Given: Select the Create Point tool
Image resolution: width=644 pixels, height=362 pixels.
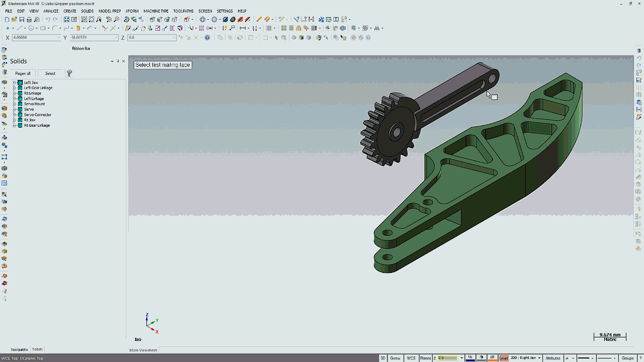Looking at the screenshot, I should [x=7, y=28].
